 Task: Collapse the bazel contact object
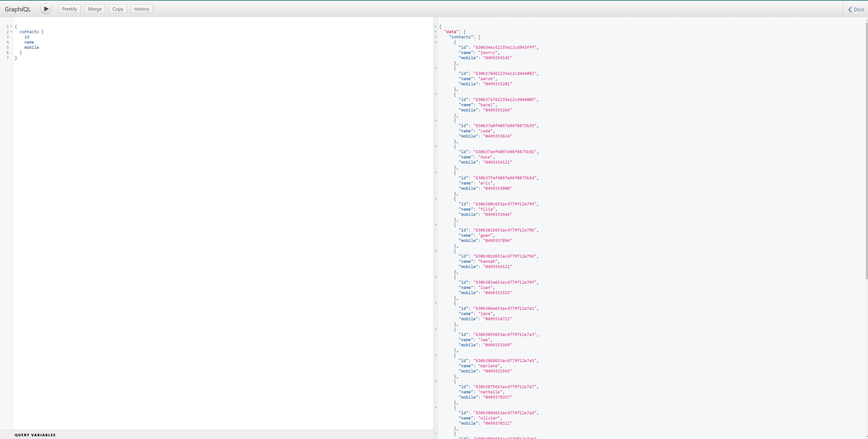coord(435,95)
